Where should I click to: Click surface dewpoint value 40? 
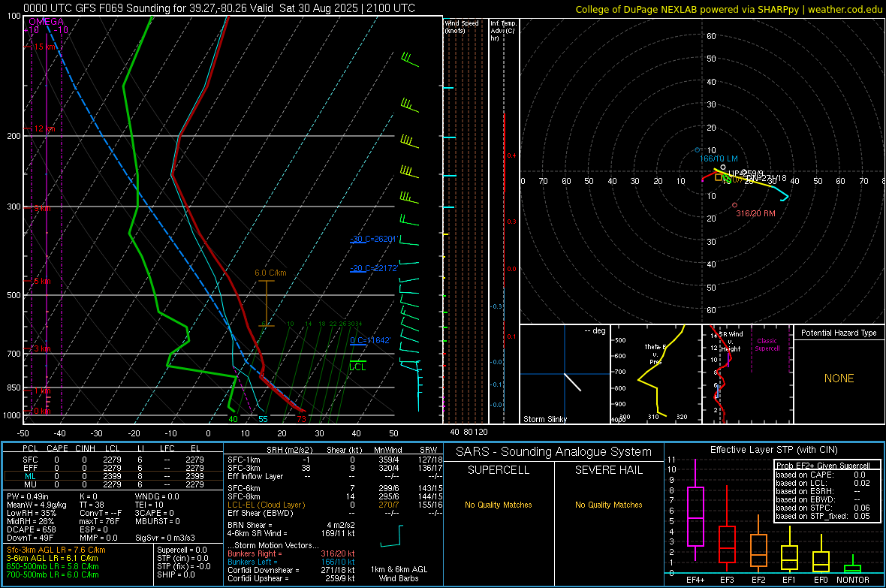pos(233,419)
